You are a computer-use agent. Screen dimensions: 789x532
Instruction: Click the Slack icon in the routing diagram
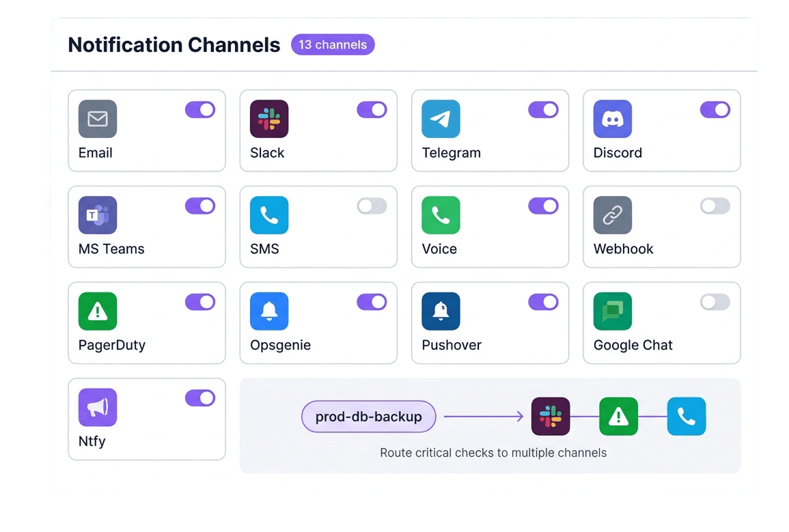551,417
